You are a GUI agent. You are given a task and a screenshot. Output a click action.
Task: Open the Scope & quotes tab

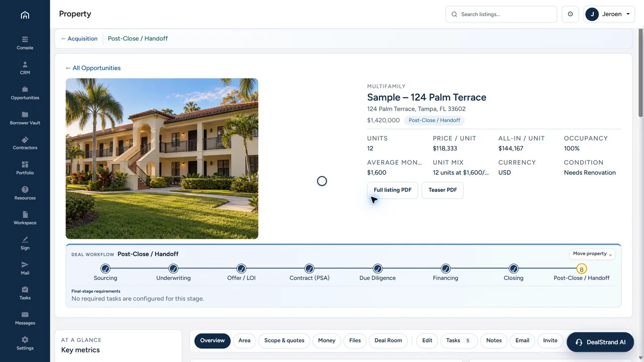(x=284, y=340)
